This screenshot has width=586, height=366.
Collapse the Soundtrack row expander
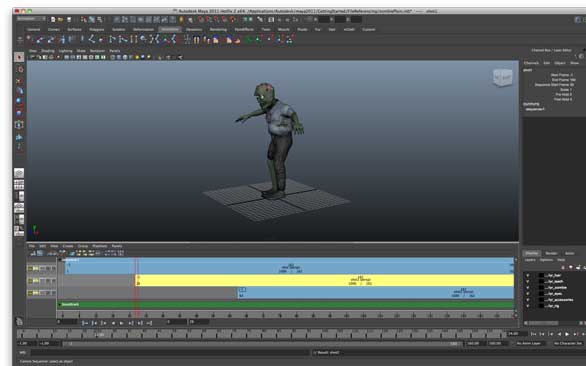[x=59, y=305]
